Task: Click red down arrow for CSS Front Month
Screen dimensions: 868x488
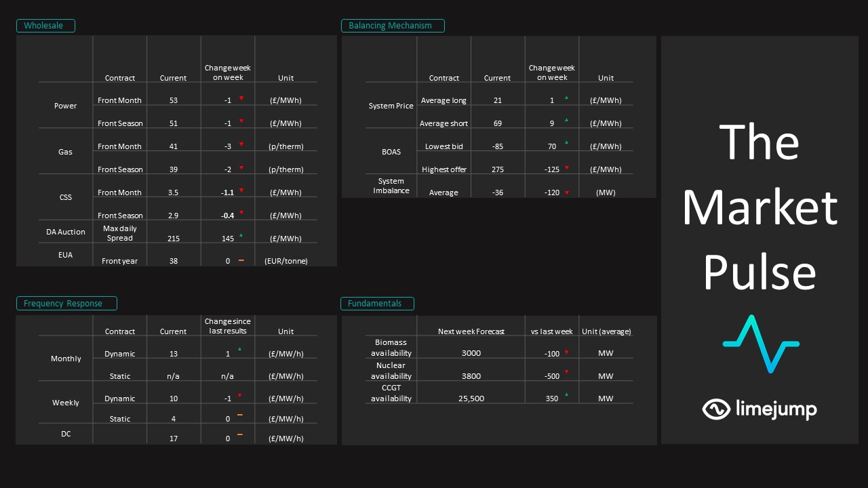Action: pyautogui.click(x=241, y=191)
